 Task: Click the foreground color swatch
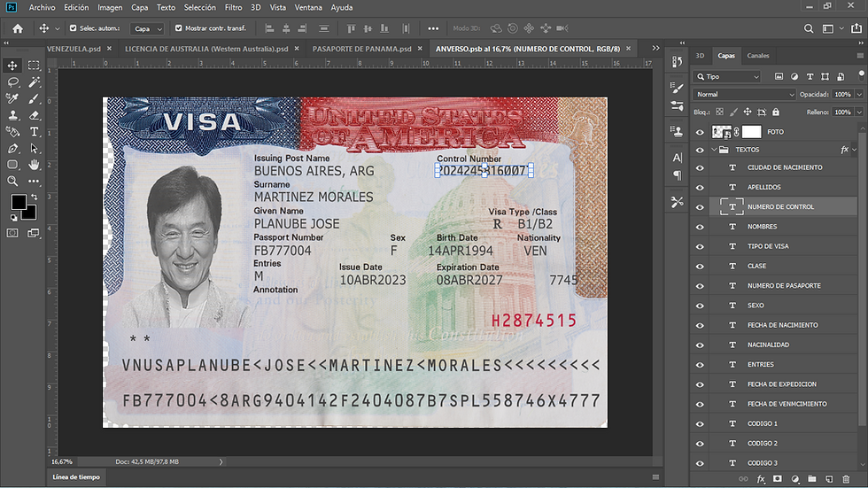[19, 202]
